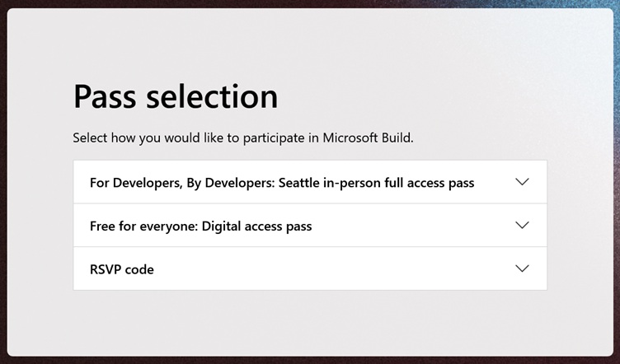Expand the RSVP code section
The image size is (620, 364).
[310, 268]
